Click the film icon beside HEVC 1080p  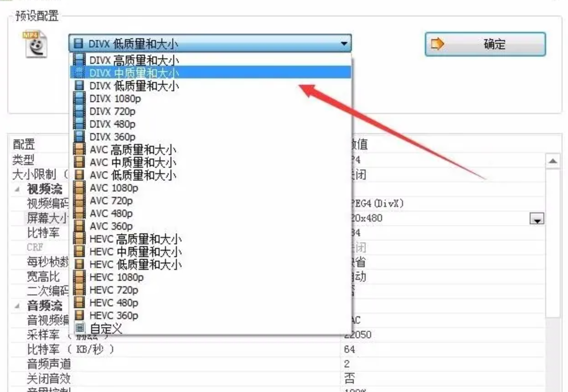[79, 277]
